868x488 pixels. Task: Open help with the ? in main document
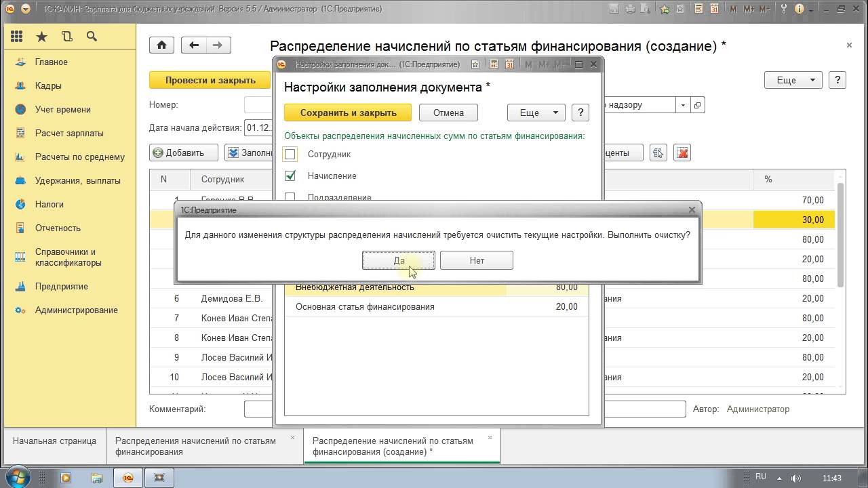click(837, 80)
